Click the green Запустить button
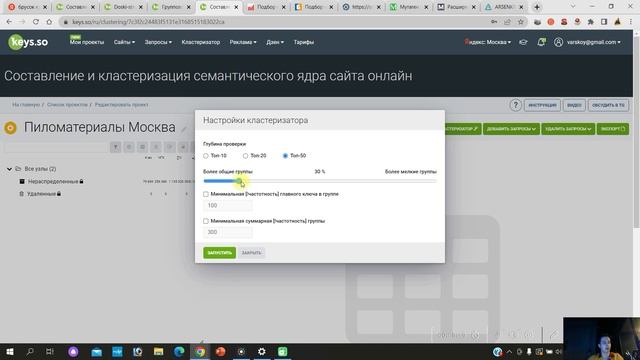Viewport: 640px width, 360px height. (x=219, y=253)
